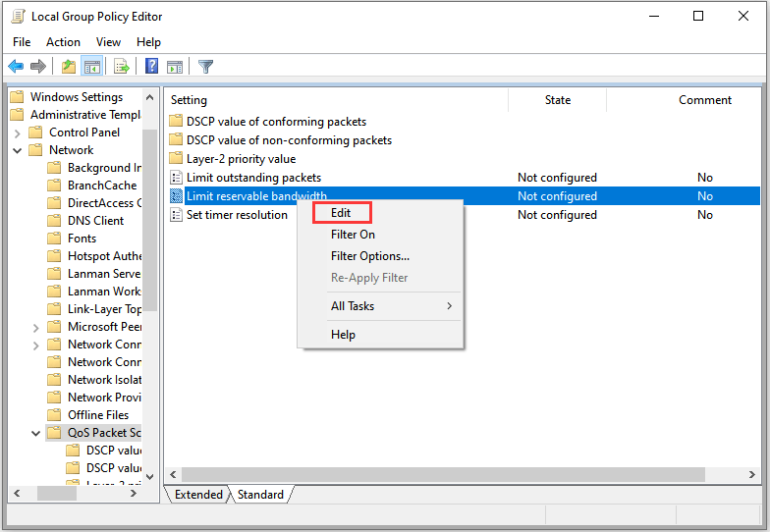Image resolution: width=770 pixels, height=532 pixels.
Task: Click the Up one level folder icon
Action: [69, 67]
